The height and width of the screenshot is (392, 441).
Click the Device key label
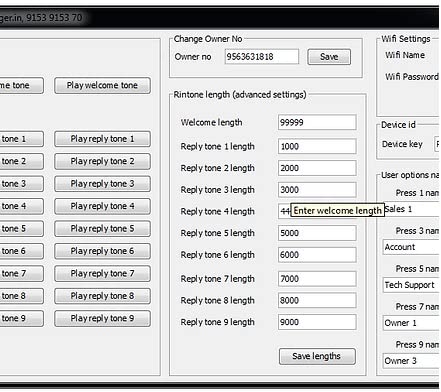(402, 144)
